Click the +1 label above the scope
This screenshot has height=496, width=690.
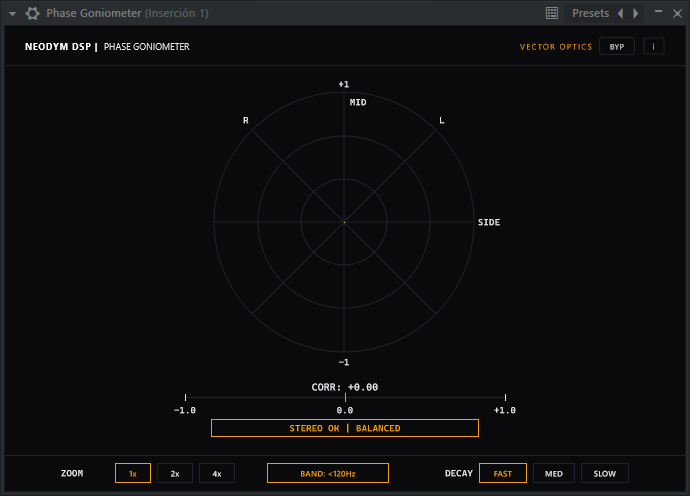[x=344, y=84]
